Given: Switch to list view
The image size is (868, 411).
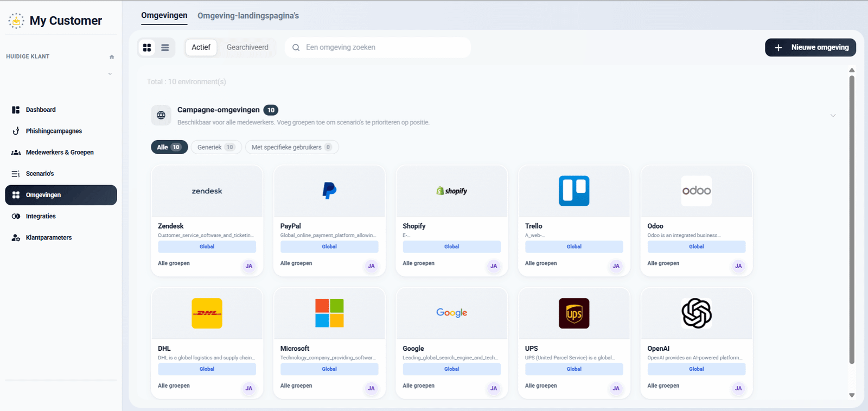Looking at the screenshot, I should click(x=165, y=48).
